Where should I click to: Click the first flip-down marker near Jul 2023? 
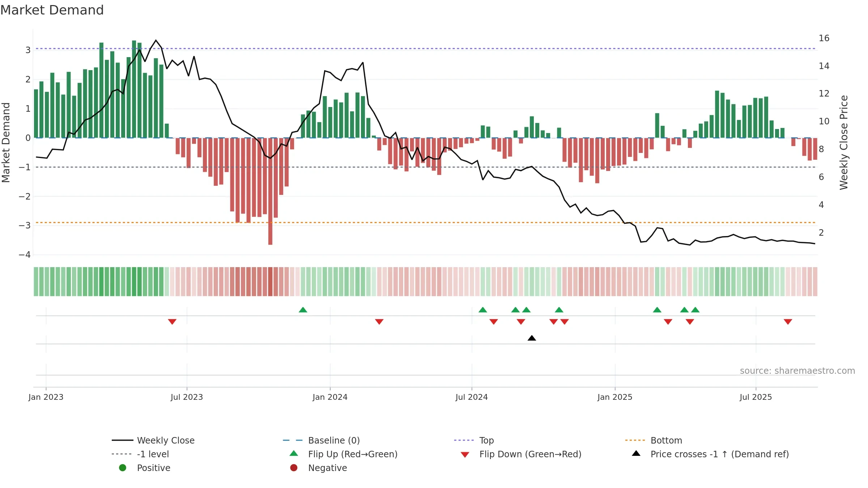172,322
